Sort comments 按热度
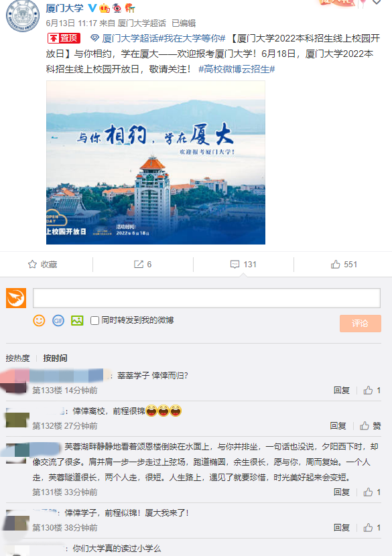392x556 pixels. point(17,358)
